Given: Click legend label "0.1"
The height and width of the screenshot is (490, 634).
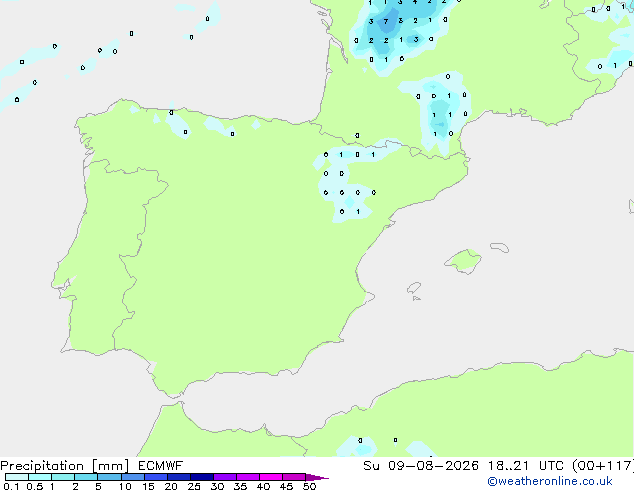Looking at the screenshot, I should coord(11,486).
